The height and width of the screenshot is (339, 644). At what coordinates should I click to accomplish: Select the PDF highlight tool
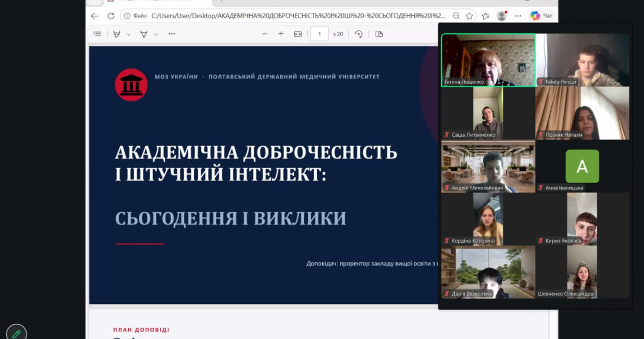point(116,34)
